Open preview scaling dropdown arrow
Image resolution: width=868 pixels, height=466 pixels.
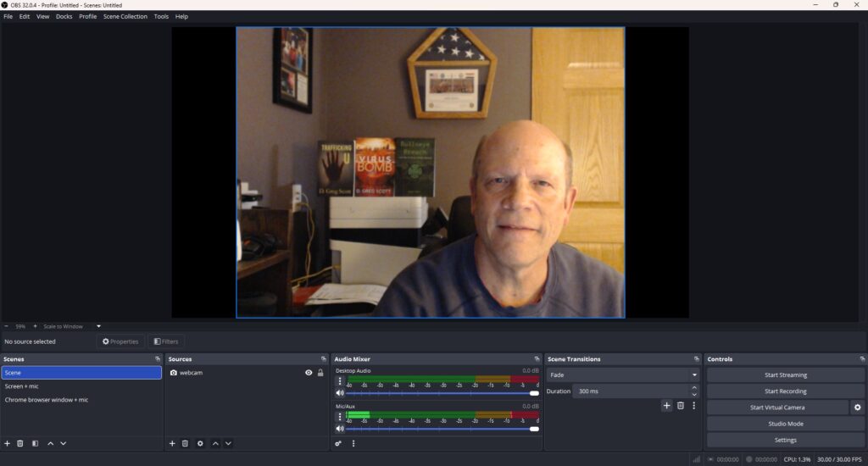(98, 326)
